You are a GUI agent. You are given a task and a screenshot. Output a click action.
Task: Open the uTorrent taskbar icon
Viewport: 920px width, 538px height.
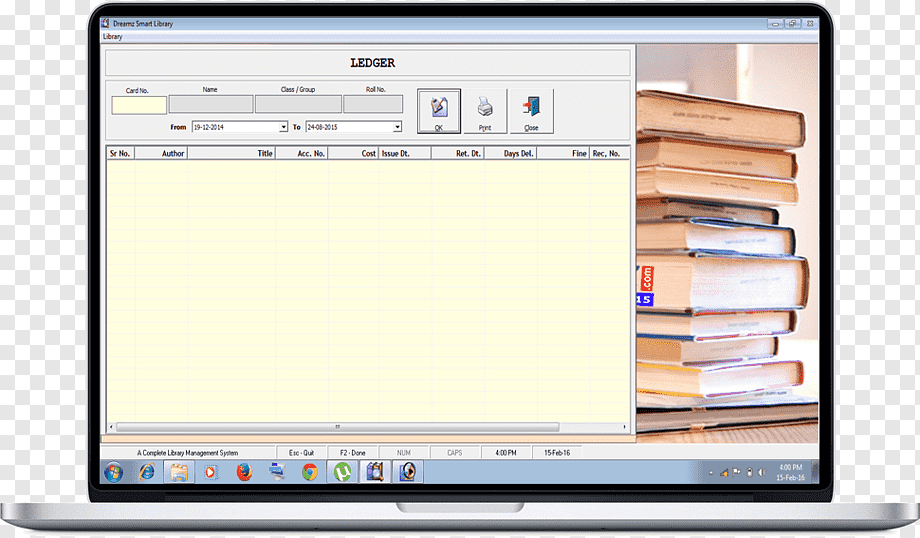343,472
